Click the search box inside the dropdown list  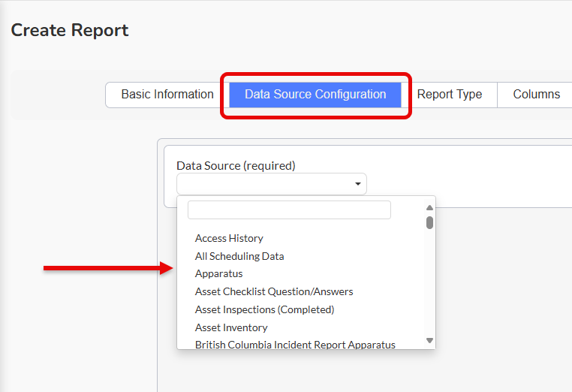click(x=289, y=210)
